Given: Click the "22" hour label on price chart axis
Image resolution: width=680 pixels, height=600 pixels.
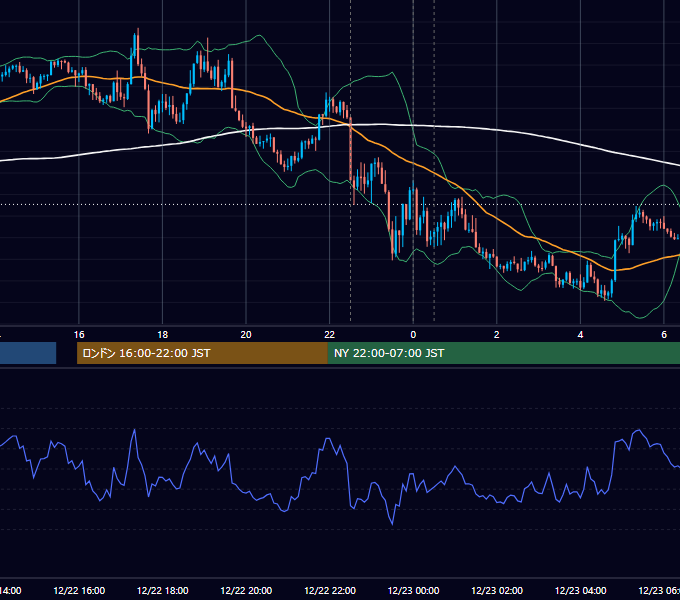Looking at the screenshot, I should coord(330,335).
